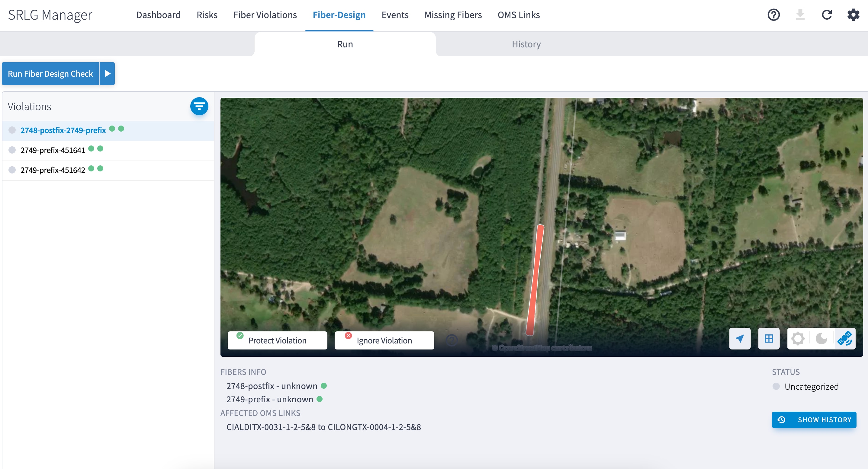868x469 pixels.
Task: Click the SRLG Manager title
Action: (x=50, y=15)
